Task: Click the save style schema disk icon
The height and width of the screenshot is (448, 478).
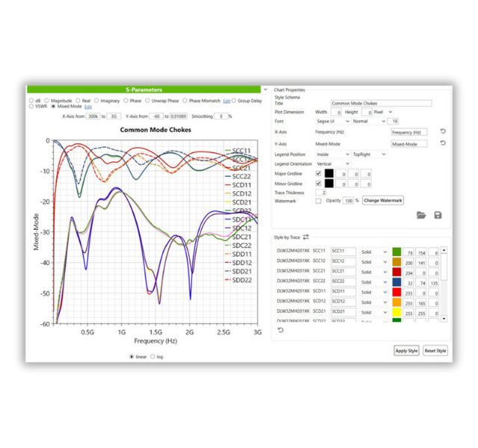Action: pos(438,215)
